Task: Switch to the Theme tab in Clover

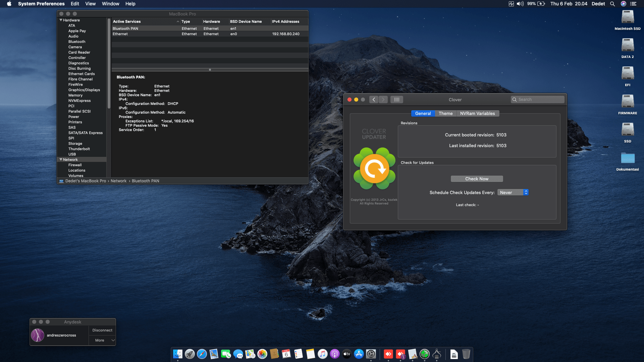Action: tap(445, 113)
